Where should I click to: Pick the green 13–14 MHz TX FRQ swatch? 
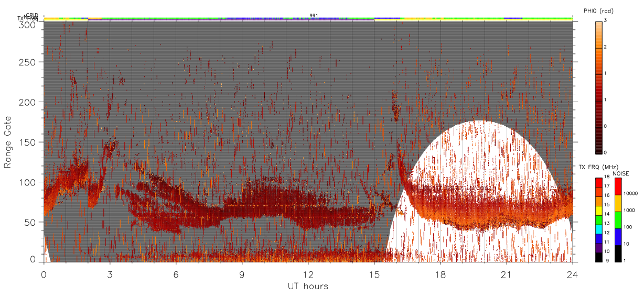(599, 220)
